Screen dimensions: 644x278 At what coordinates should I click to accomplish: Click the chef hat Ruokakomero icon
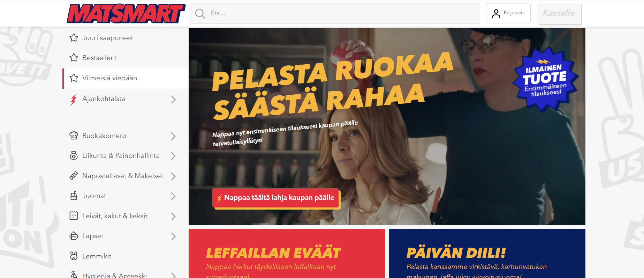74,136
